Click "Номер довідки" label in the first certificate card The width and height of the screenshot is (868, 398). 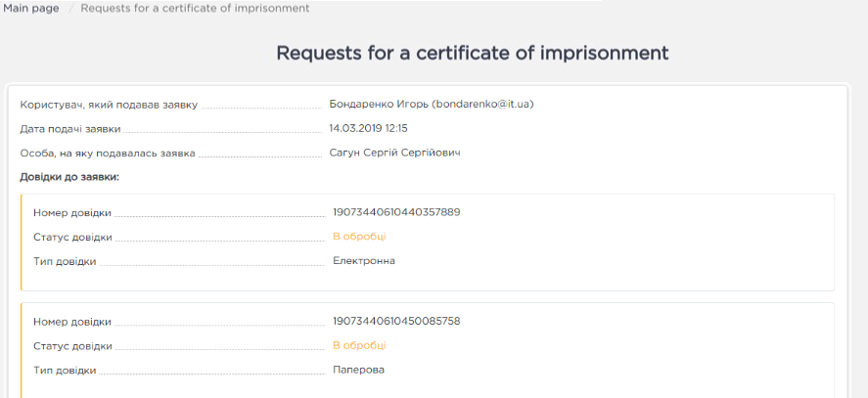71,212
